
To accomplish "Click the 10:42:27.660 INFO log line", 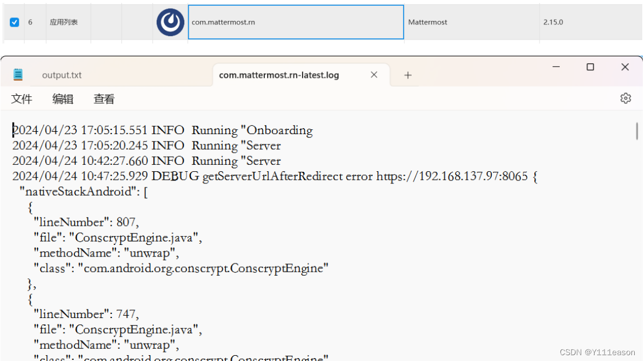I will (x=146, y=161).
